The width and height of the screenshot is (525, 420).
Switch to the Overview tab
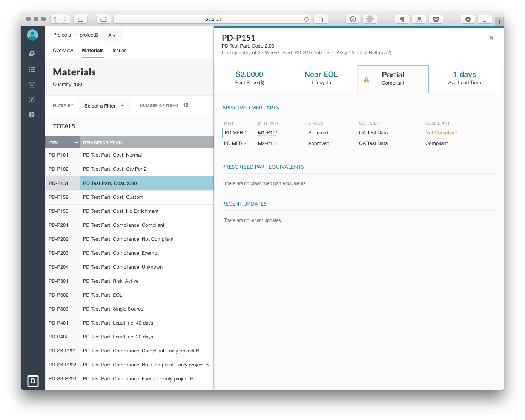click(63, 51)
